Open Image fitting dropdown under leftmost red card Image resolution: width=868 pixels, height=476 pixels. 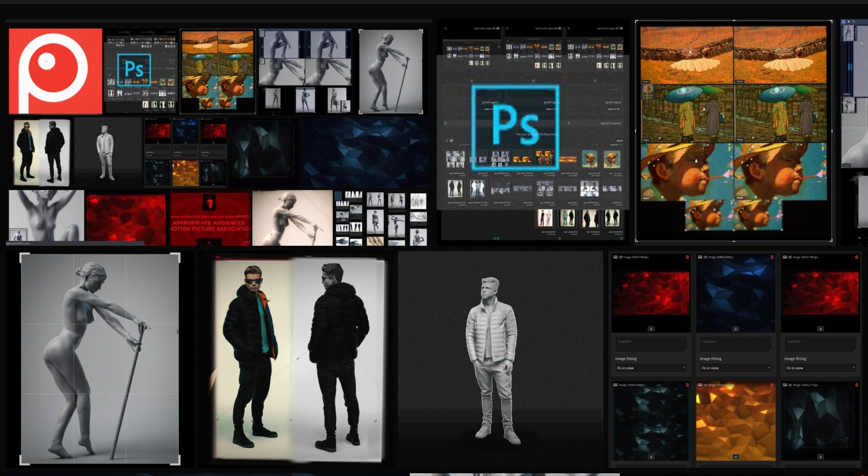(651, 368)
